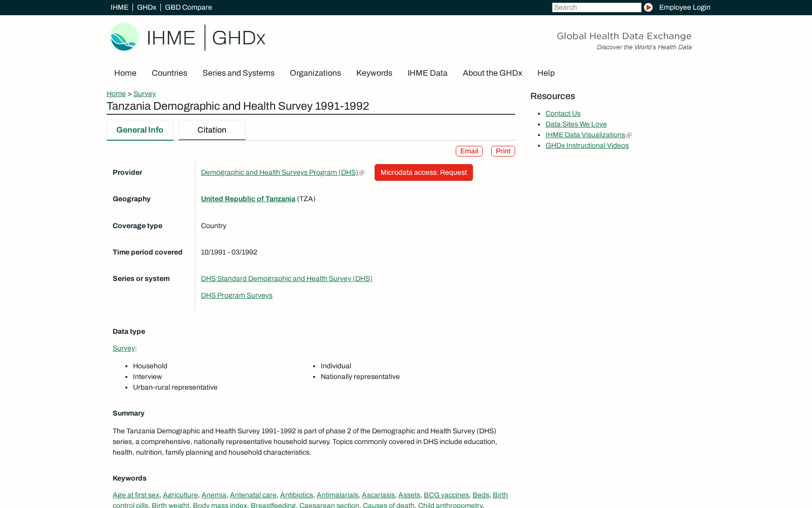
Task: Open the IHME Data Visualizations link
Action: pos(585,135)
